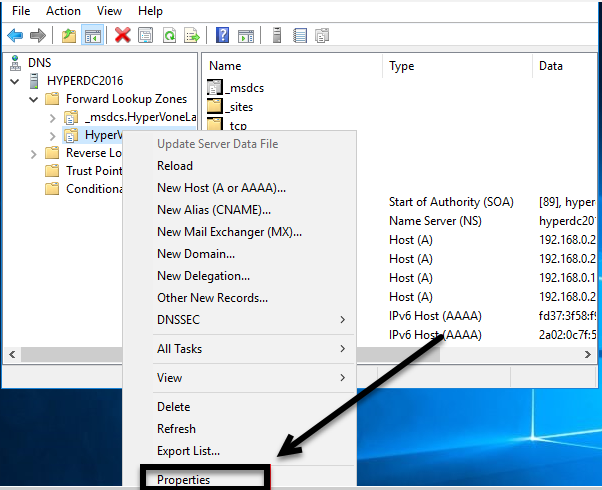
Task: Click the Export List toolbar icon
Action: click(192, 35)
